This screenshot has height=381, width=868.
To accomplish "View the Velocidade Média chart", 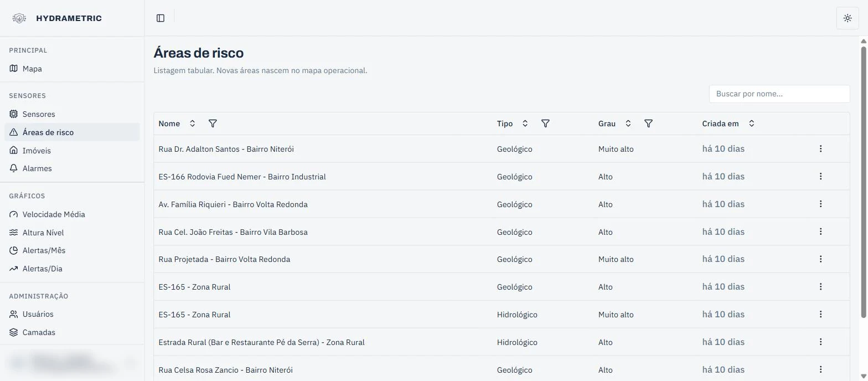I will 72,214.
